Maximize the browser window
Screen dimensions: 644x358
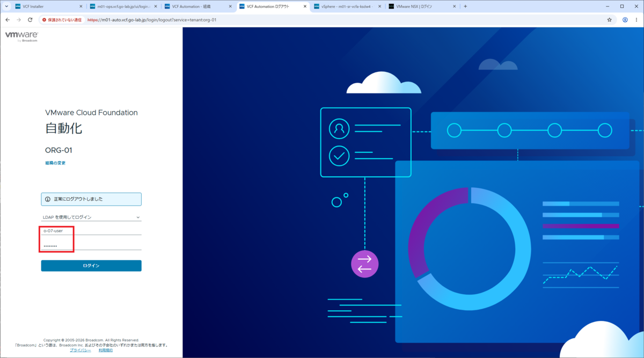click(622, 6)
